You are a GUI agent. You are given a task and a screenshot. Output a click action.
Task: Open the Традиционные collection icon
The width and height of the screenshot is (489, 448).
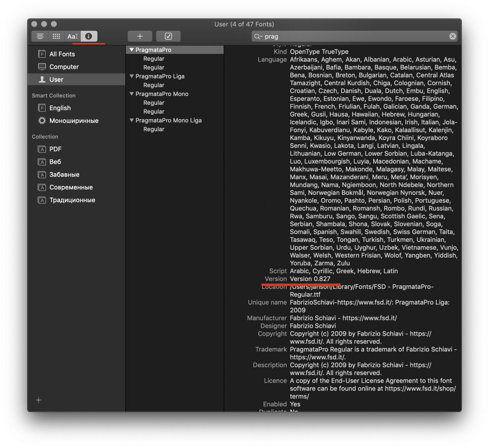(42, 200)
